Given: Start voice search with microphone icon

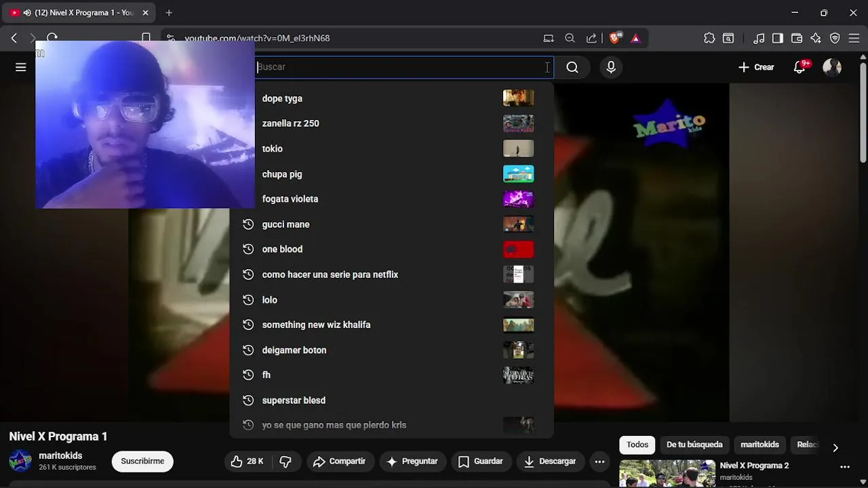Looking at the screenshot, I should click(x=611, y=67).
